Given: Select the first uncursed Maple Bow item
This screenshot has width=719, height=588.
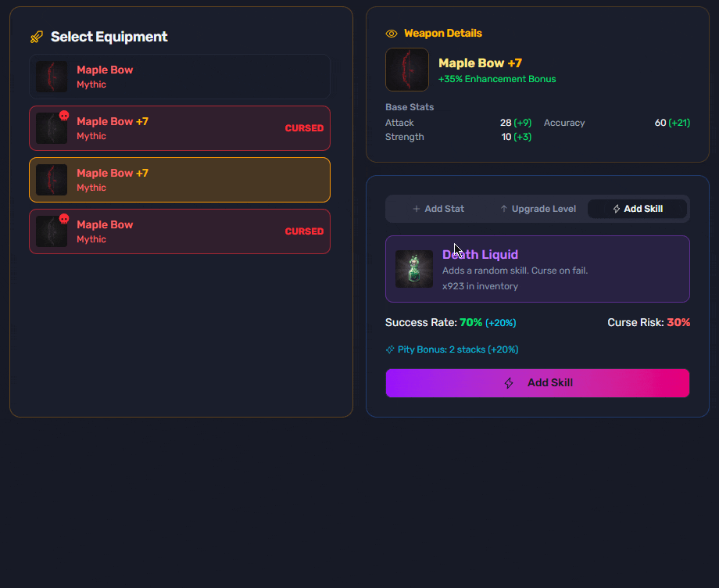Looking at the screenshot, I should point(180,77).
